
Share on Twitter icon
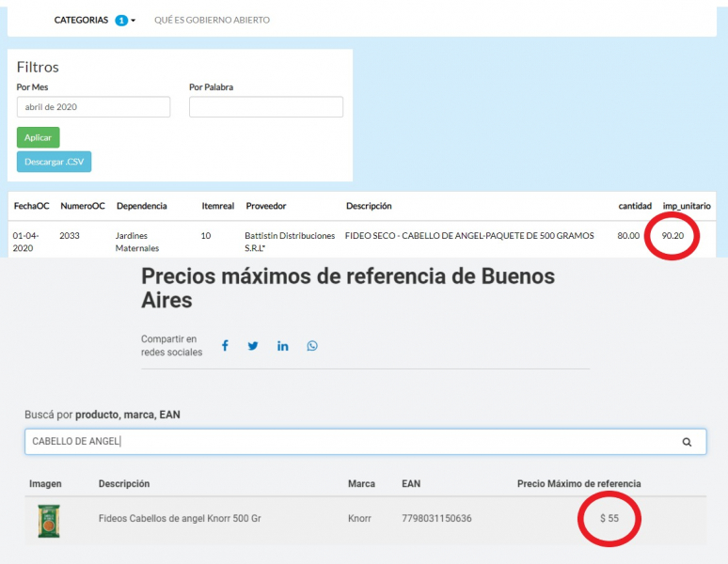pyautogui.click(x=253, y=346)
